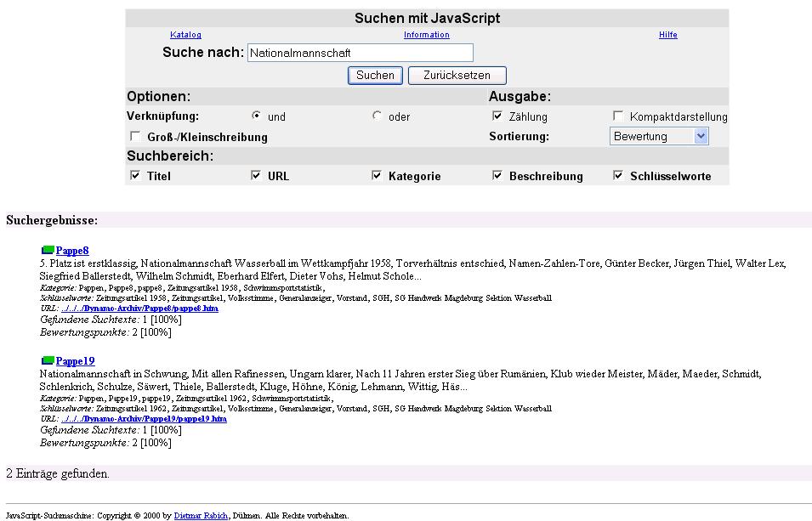The width and height of the screenshot is (812, 521).
Task: Click the 'Suche nach' text field
Action: click(360, 53)
